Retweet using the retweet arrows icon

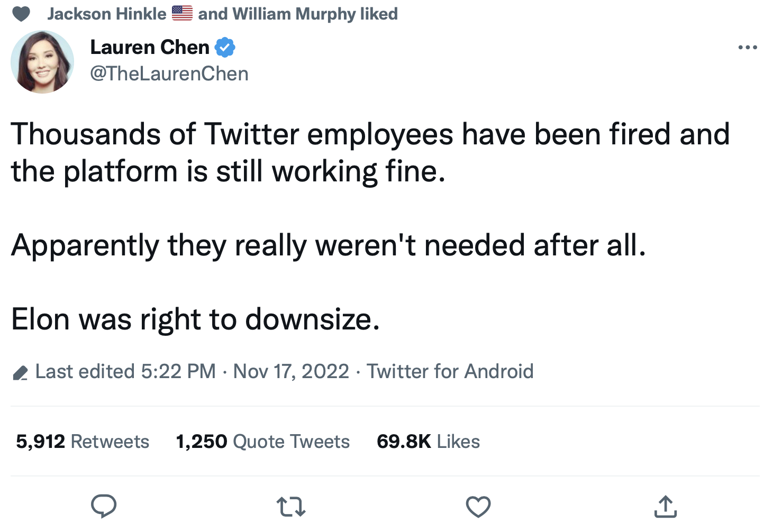(291, 507)
